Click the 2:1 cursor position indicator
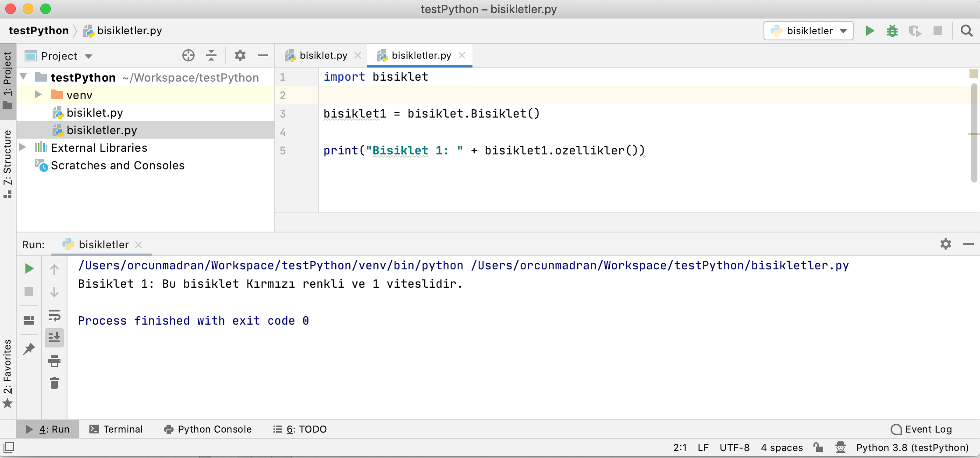The height and width of the screenshot is (458, 980). 680,447
